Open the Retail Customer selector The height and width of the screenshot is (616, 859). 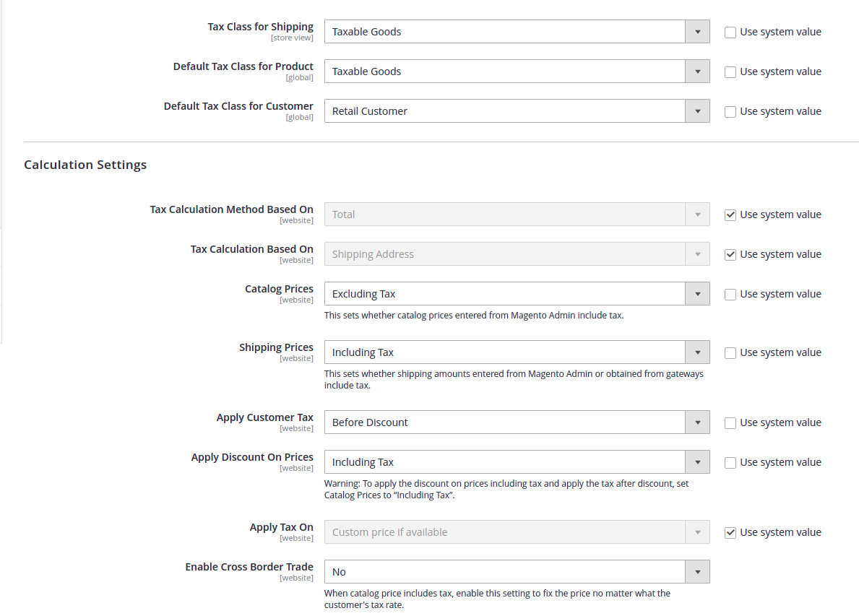pos(506,110)
